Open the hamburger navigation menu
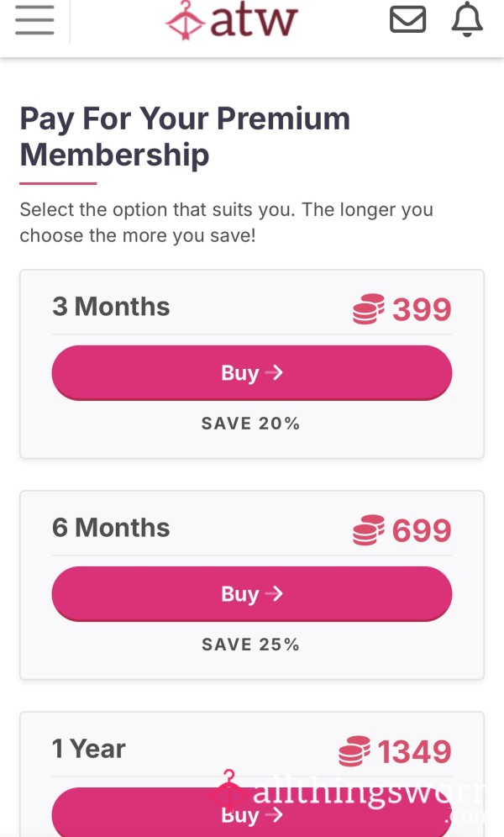This screenshot has height=837, width=504. point(34,20)
